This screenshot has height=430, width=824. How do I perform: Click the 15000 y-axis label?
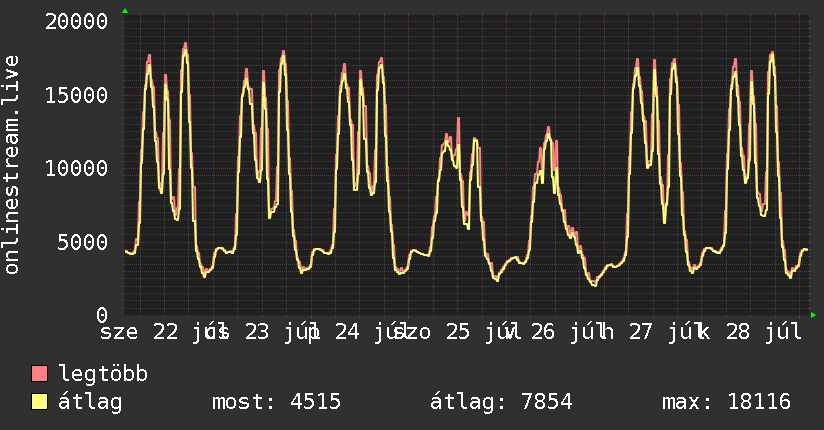pos(76,96)
